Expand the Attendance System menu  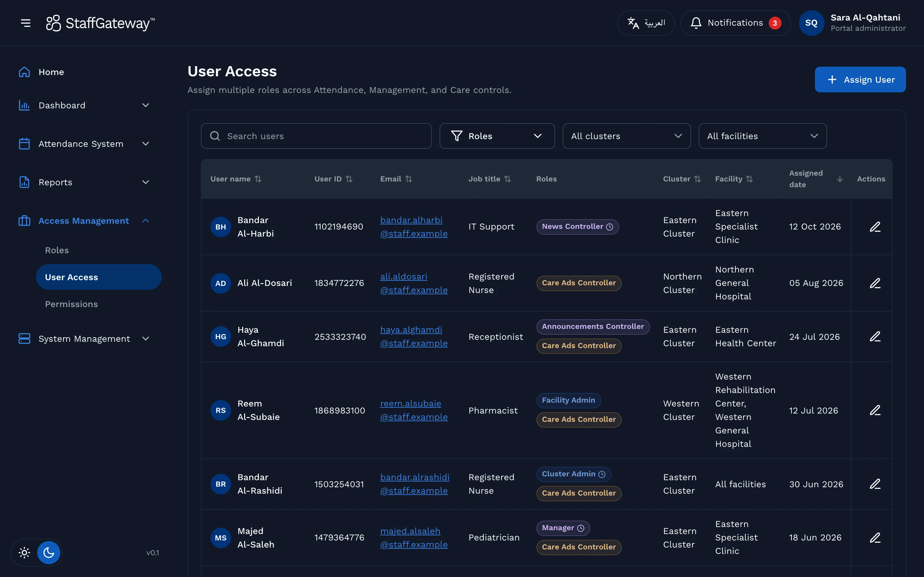(x=145, y=144)
